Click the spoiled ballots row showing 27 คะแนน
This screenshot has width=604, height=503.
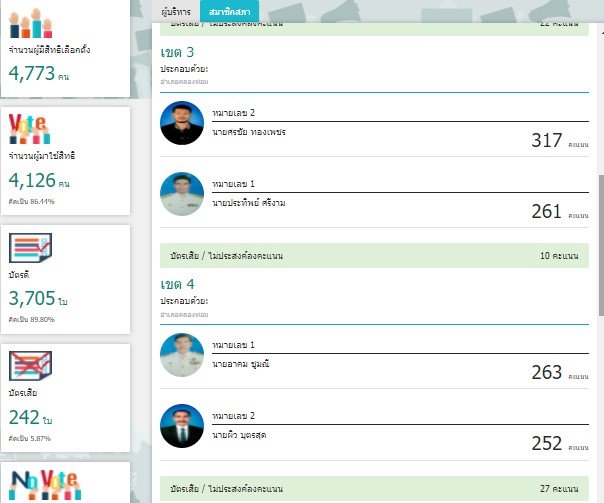pos(374,488)
